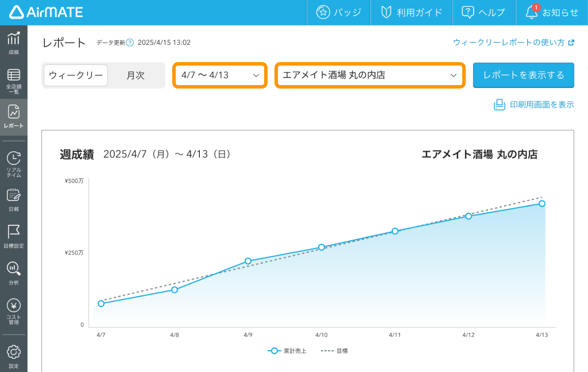Click the 4/10 data point on chart

(322, 247)
